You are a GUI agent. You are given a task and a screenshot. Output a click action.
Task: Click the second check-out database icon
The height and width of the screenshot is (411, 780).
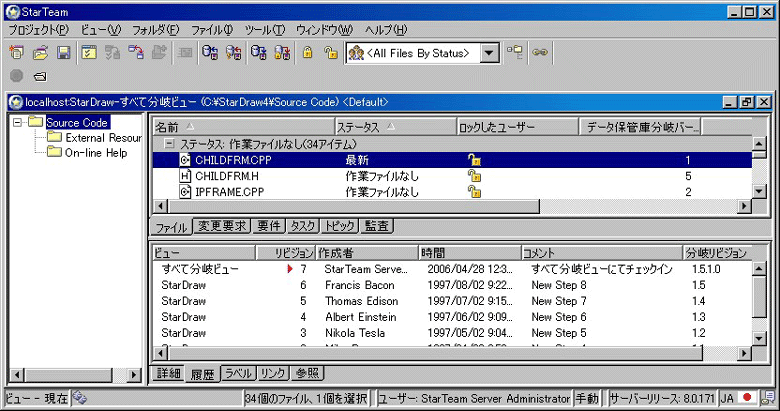pyautogui.click(x=233, y=52)
